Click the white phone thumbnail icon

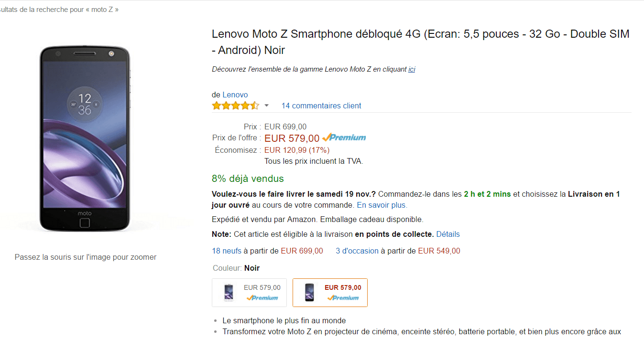pos(229,292)
